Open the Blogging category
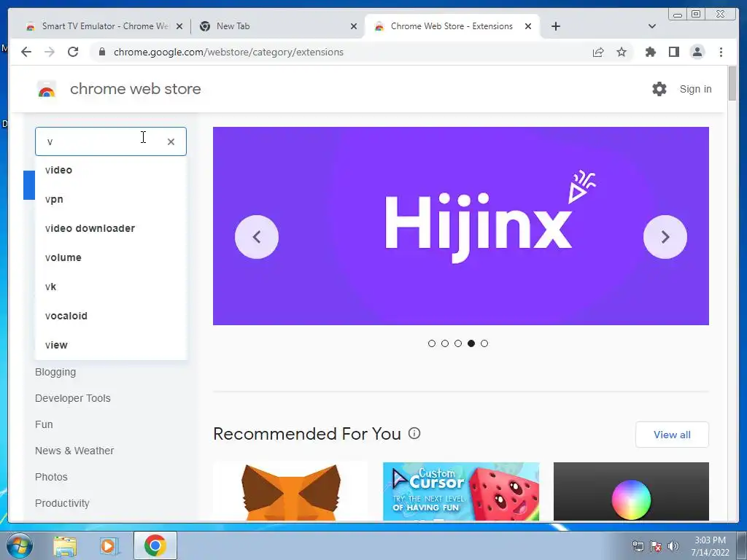The width and height of the screenshot is (747, 560). (x=55, y=372)
